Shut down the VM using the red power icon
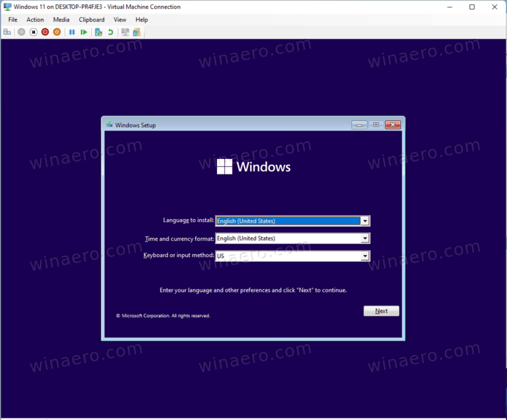Screen dimensions: 507x420 tap(45, 32)
